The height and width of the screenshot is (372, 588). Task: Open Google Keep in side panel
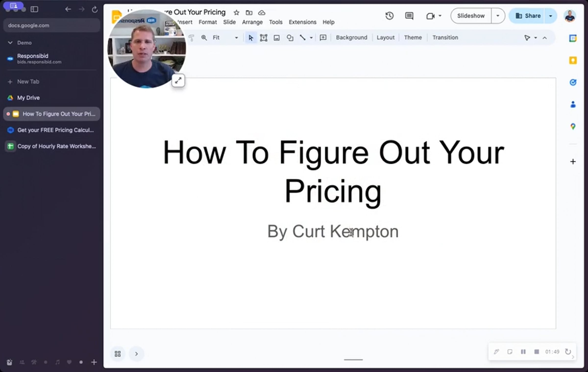tap(573, 60)
